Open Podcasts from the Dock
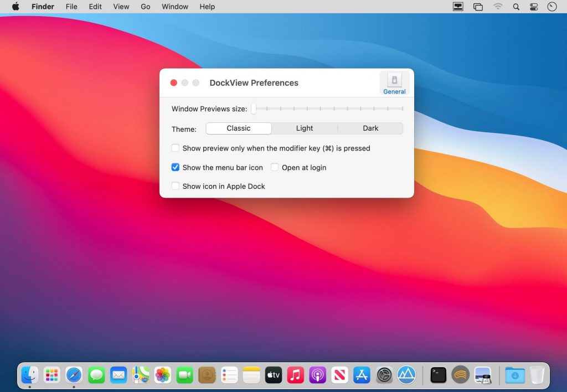 [317, 375]
